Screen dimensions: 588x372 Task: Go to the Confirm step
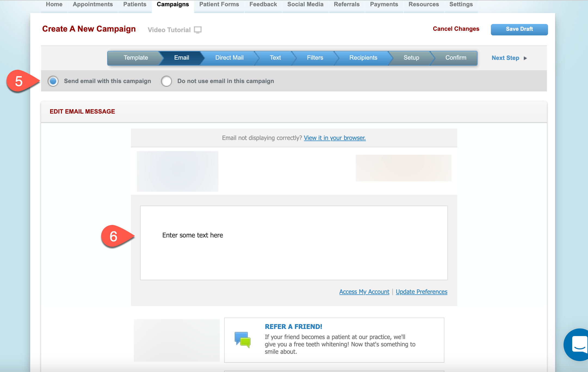pos(456,58)
